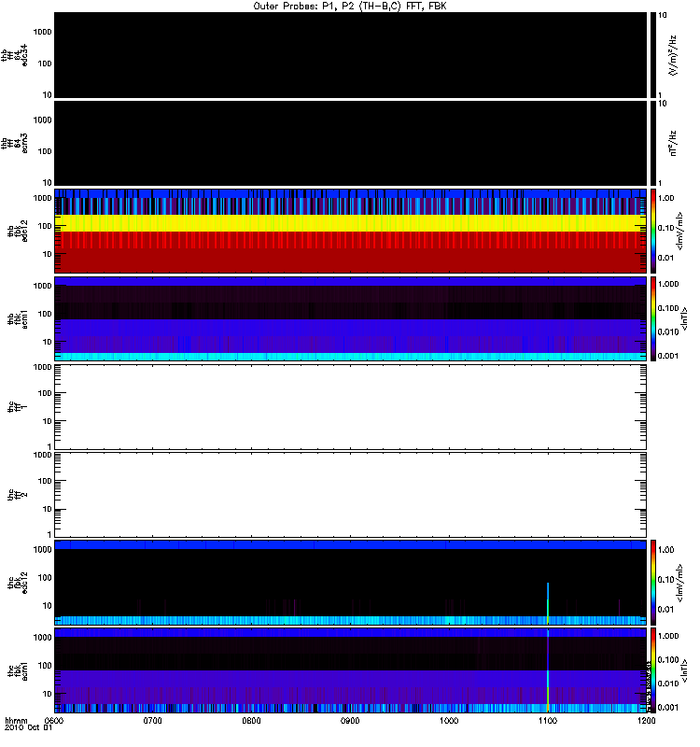Screen dimensions: 700x747
Task: Click the 0700 time axis label
Action: pyautogui.click(x=152, y=720)
